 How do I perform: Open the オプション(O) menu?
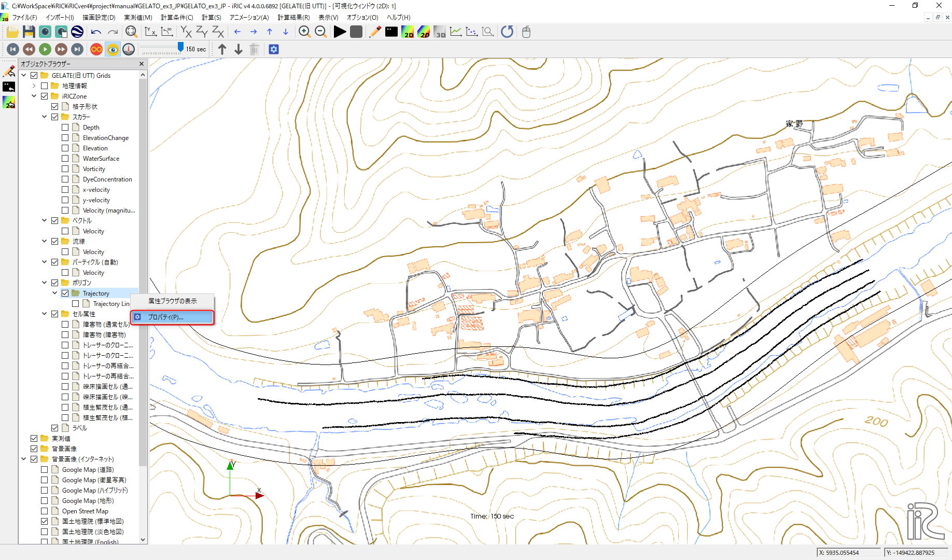362,17
